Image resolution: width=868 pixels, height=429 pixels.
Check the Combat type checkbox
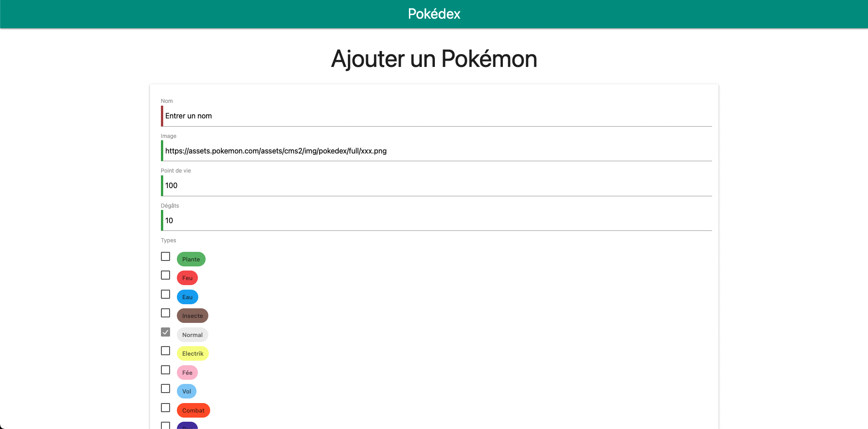click(x=165, y=408)
